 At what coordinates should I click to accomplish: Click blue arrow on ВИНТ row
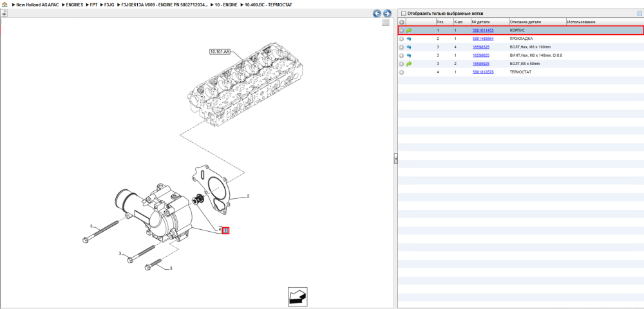tap(409, 55)
